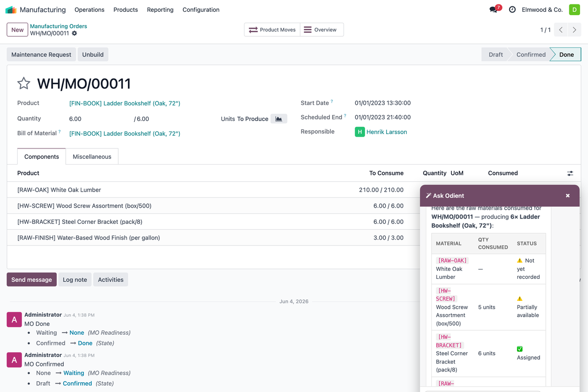Viewport: 588px width, 392px height.
Task: Open the Overview report
Action: click(322, 30)
